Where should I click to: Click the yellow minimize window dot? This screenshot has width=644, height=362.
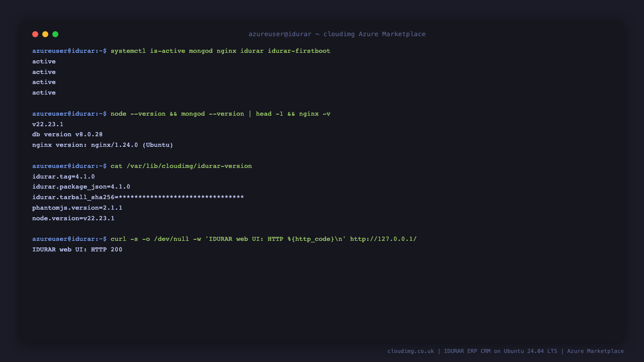click(45, 34)
